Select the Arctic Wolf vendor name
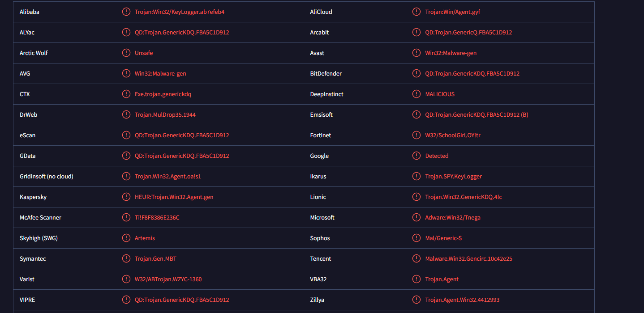 coord(34,53)
